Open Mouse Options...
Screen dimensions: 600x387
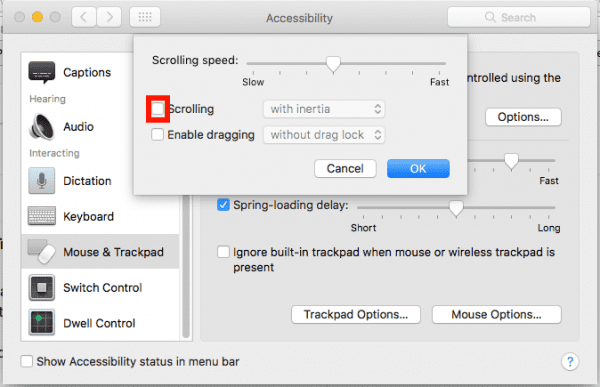tap(497, 314)
